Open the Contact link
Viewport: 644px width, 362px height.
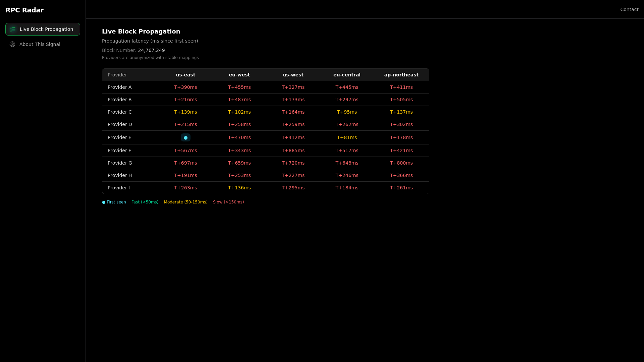click(629, 9)
